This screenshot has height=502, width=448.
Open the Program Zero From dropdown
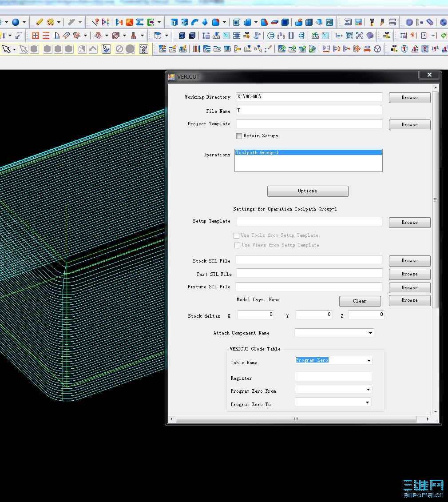[x=368, y=390]
